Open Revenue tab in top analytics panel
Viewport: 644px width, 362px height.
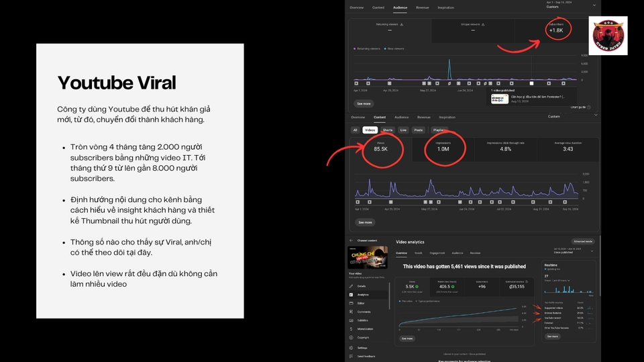[x=422, y=8]
